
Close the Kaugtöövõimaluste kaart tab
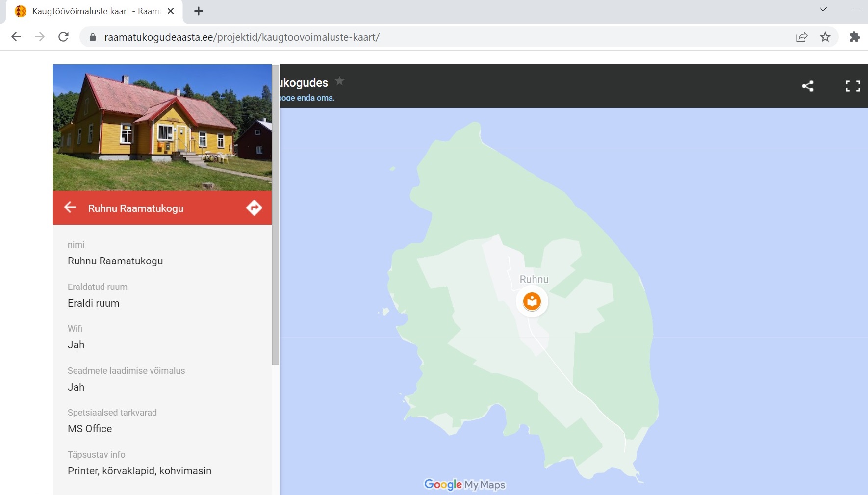[x=171, y=11]
